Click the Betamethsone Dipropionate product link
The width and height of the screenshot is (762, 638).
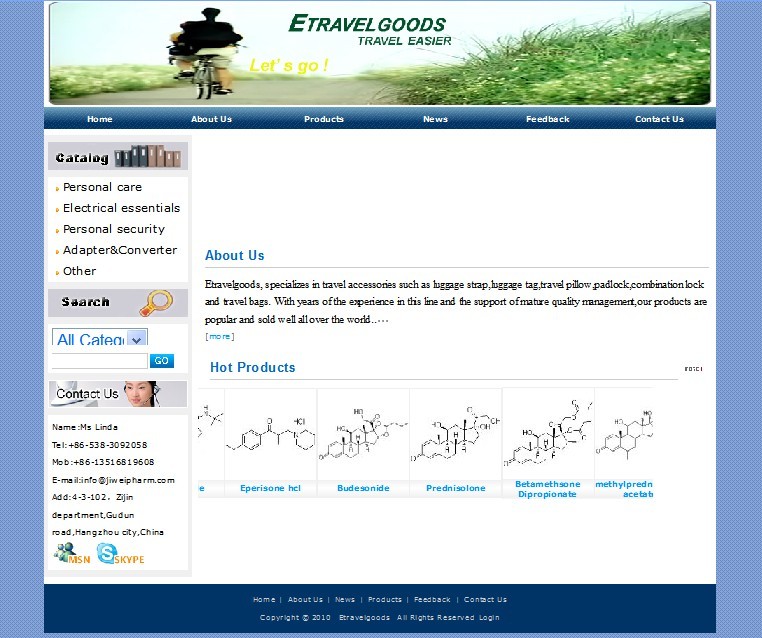(547, 489)
